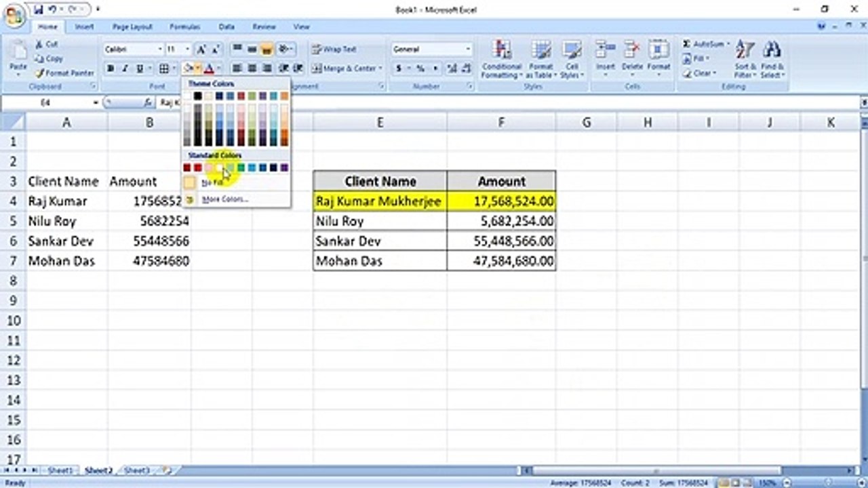Toggle Underline formatting
Image resolution: width=868 pixels, height=488 pixels.
140,68
